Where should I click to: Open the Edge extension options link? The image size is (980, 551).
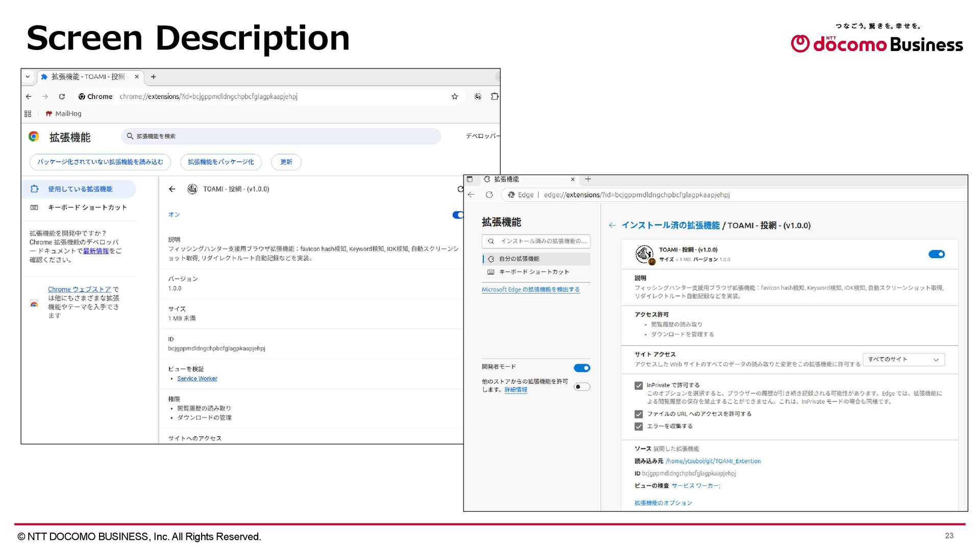[x=663, y=503]
